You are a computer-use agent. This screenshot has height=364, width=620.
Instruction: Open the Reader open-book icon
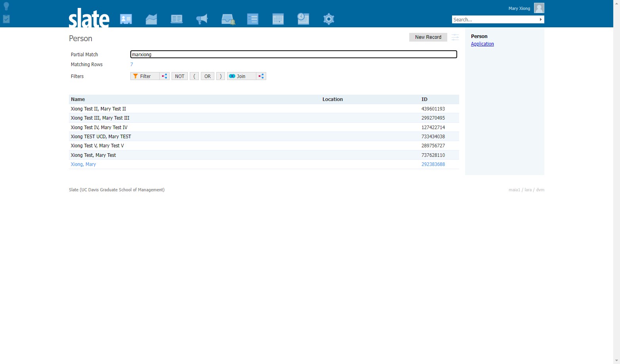[x=177, y=19]
